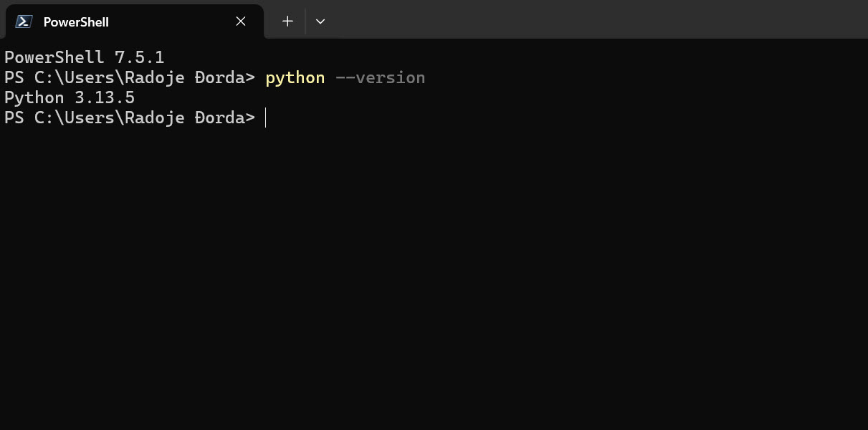Click the 'Python' word in the output
Viewport: 868px width, 430px height.
[32, 97]
